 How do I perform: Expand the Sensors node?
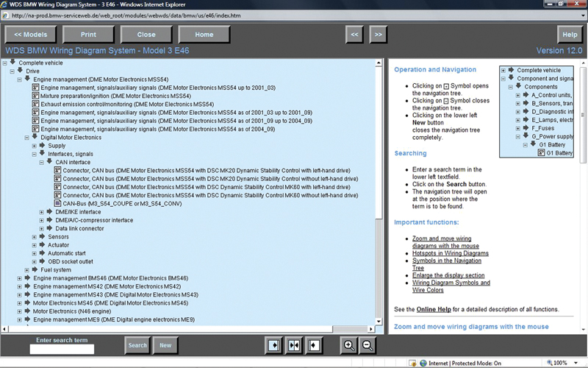click(34, 237)
